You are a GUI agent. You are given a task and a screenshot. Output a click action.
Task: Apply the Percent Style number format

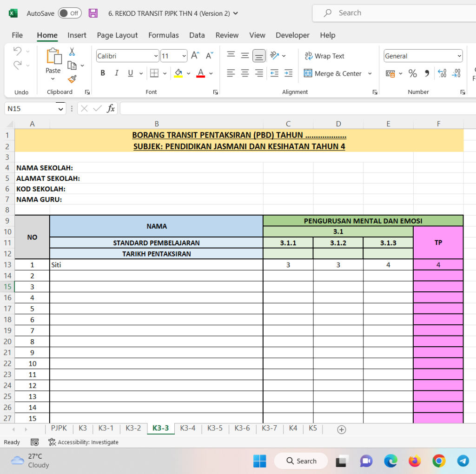(412, 73)
